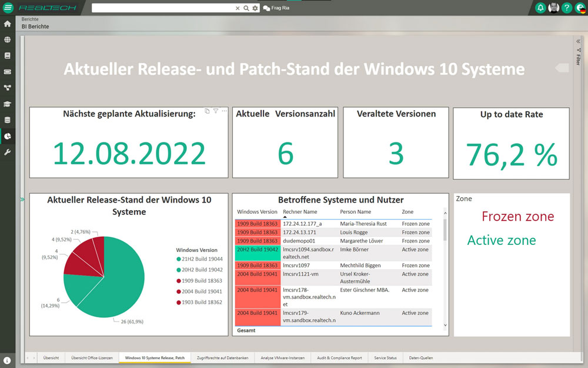The width and height of the screenshot is (588, 368).
Task: Click the graduation cap sidebar icon
Action: pyautogui.click(x=8, y=104)
